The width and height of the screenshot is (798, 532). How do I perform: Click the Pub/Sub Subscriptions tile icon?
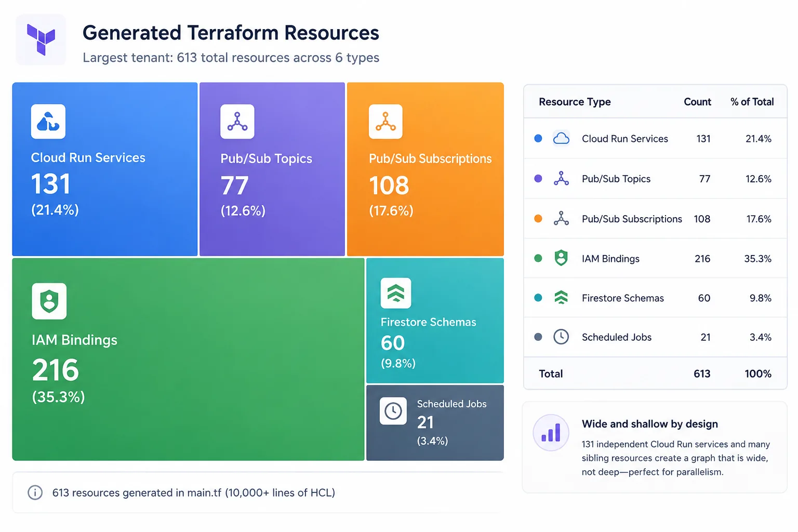[x=385, y=122]
